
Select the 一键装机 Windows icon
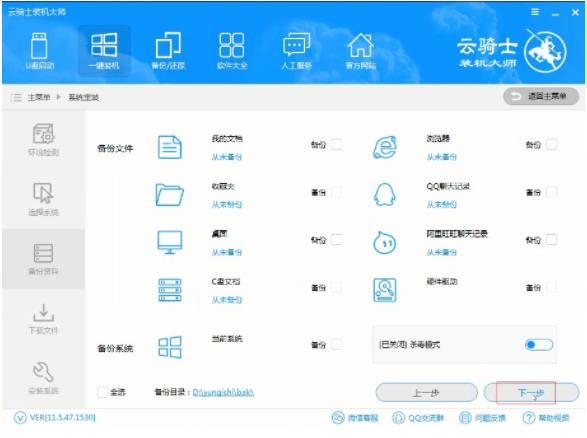pos(104,51)
